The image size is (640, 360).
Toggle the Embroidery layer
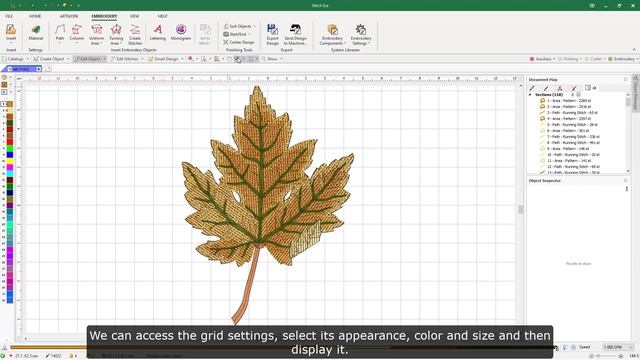point(622,59)
